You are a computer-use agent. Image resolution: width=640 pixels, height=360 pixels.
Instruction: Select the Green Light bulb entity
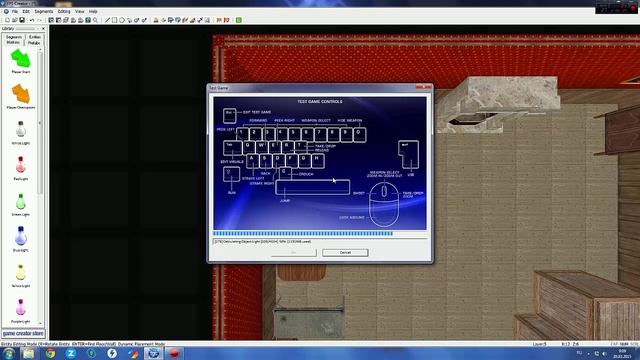coord(20,203)
